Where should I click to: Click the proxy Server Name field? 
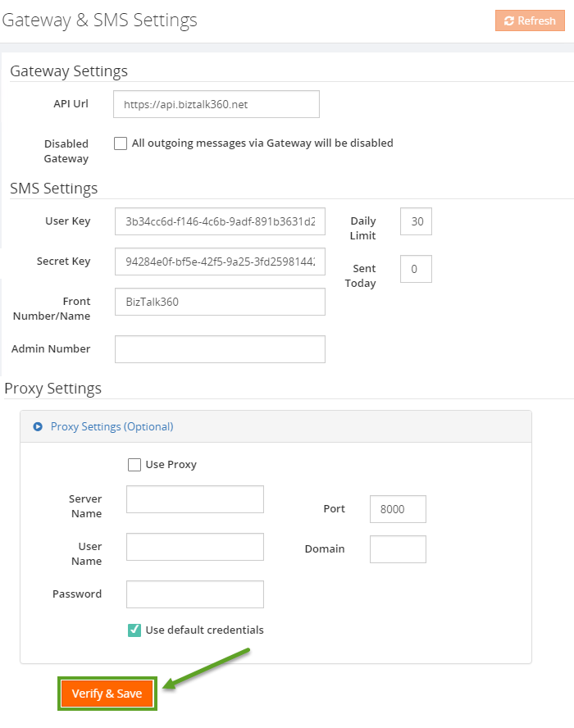(195, 499)
